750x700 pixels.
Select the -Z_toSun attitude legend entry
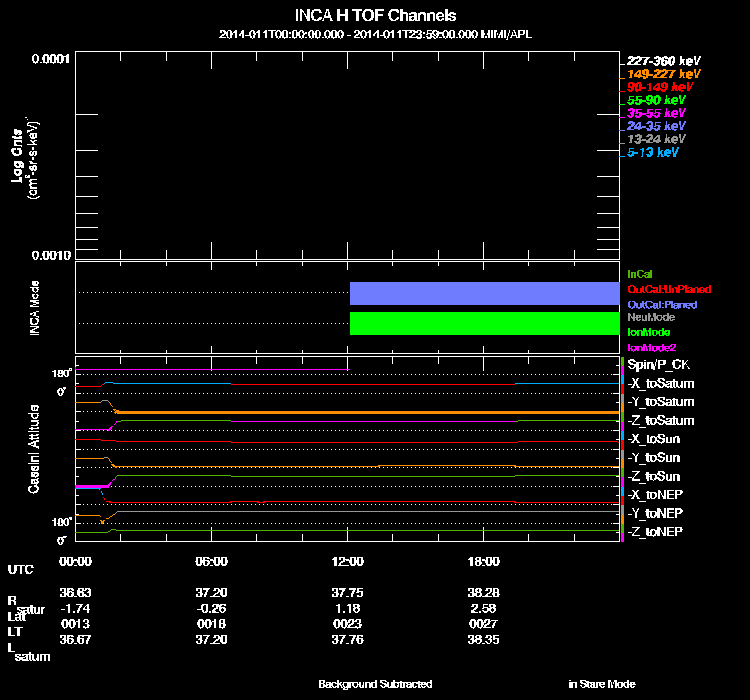click(654, 476)
